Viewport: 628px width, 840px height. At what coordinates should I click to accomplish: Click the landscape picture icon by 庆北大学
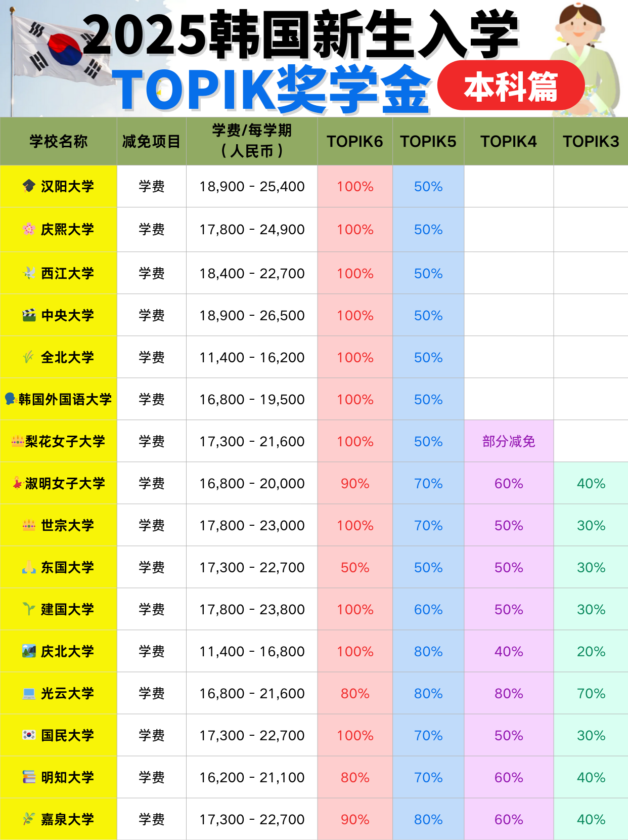click(29, 651)
